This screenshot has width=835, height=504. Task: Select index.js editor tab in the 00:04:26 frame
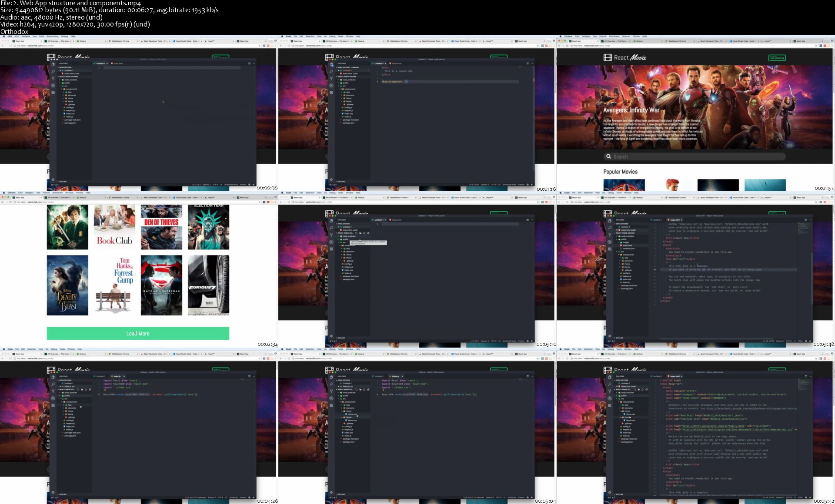(117, 376)
